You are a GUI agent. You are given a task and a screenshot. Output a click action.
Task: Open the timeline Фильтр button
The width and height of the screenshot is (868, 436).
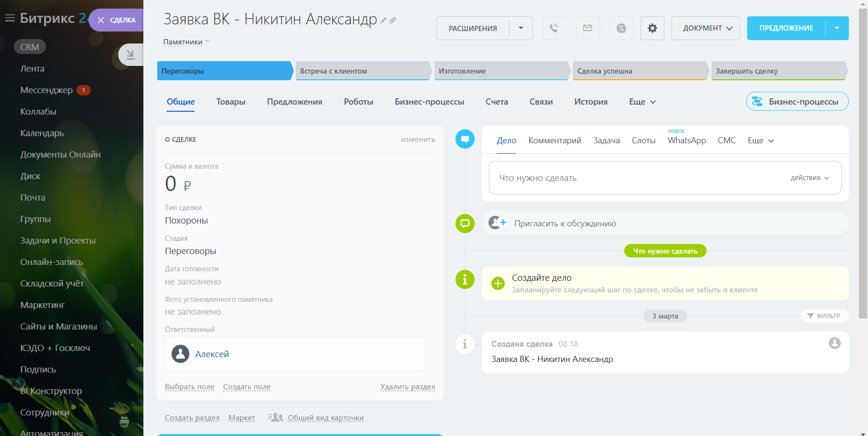tap(824, 316)
